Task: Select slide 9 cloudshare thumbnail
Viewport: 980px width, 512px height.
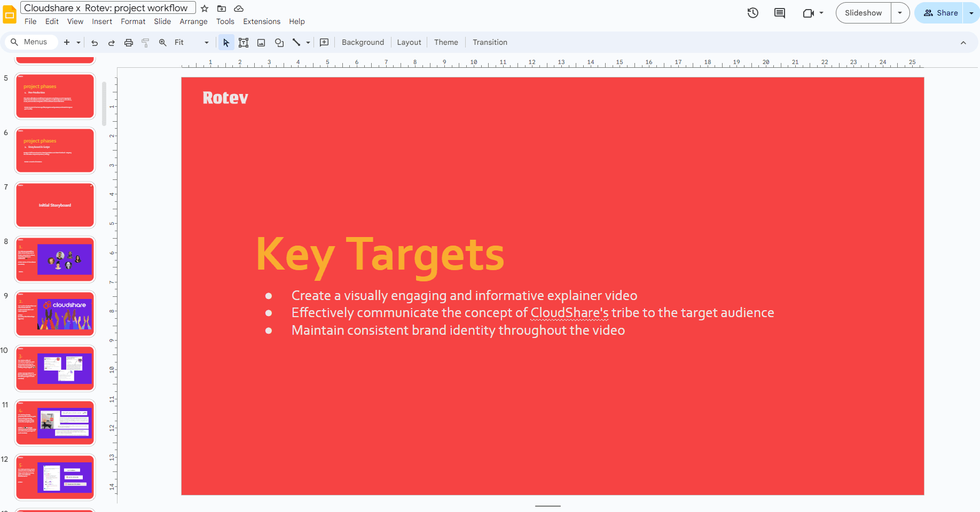Action: [x=55, y=314]
